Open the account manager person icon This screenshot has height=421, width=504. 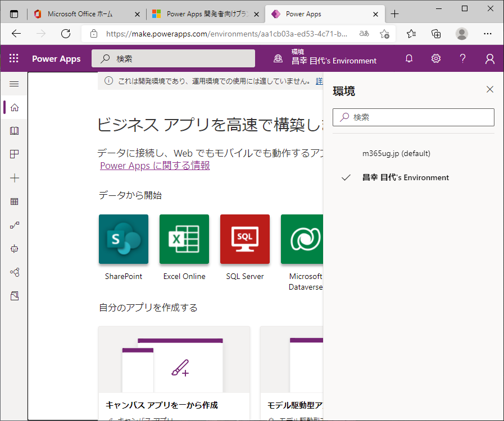[490, 59]
